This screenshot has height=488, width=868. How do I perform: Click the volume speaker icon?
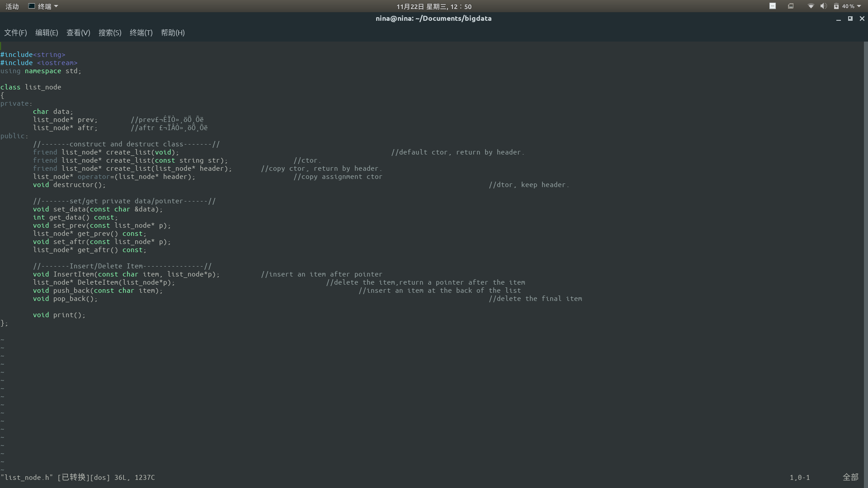(x=823, y=6)
